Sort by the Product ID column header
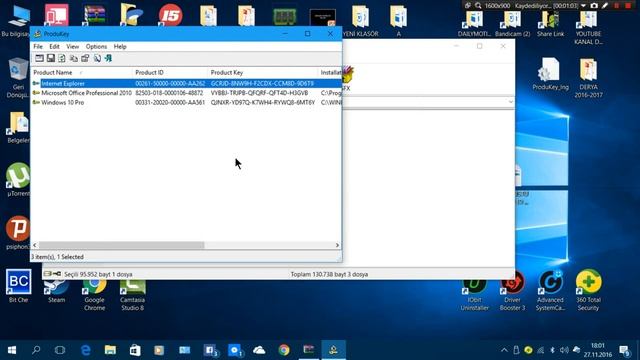 [171, 72]
